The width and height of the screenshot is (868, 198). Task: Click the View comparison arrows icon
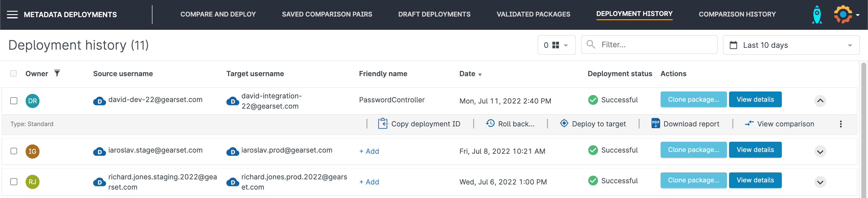click(x=749, y=124)
